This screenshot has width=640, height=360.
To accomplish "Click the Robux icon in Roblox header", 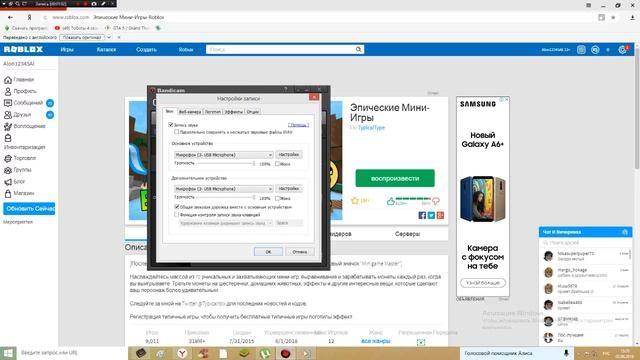I will click(x=595, y=49).
